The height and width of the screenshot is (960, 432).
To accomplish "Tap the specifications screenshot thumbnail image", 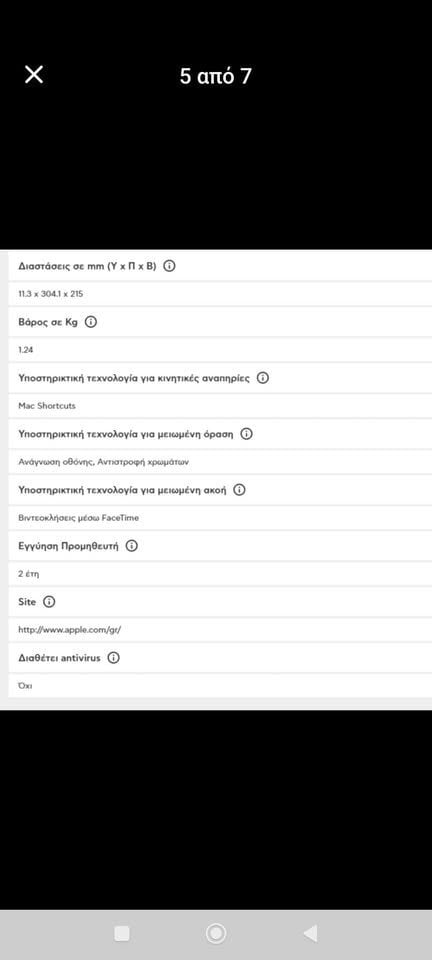I will [x=216, y=479].
